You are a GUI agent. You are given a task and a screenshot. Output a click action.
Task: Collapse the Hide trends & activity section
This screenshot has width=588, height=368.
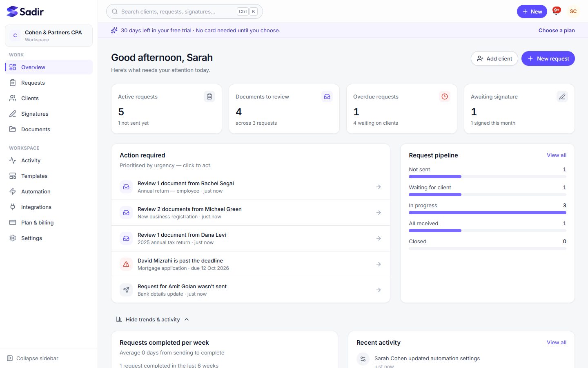pos(153,319)
